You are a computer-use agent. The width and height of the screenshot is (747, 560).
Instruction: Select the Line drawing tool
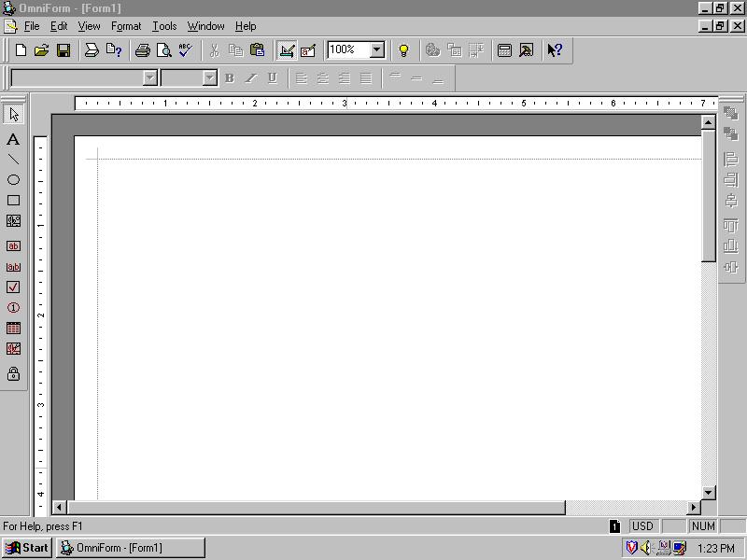pos(13,160)
